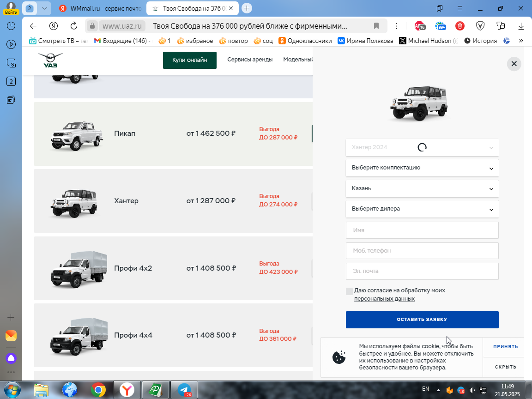Viewport: 532px width, 399px height.
Task: Click the red trash extension icon
Action: [x=460, y=26]
